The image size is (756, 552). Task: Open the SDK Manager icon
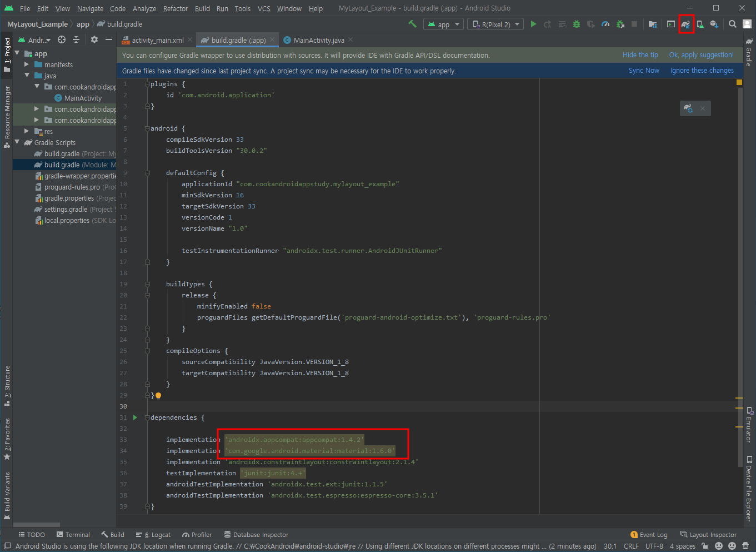coord(714,24)
